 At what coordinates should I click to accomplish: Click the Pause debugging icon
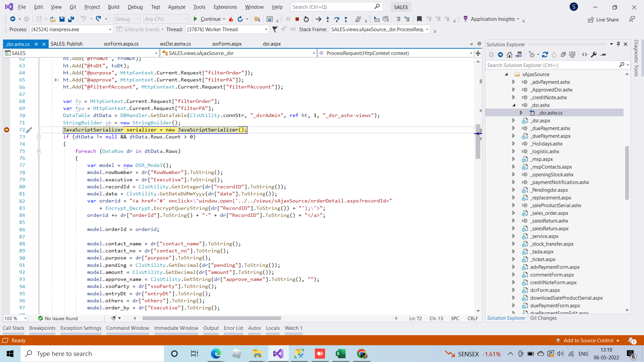tap(288, 19)
